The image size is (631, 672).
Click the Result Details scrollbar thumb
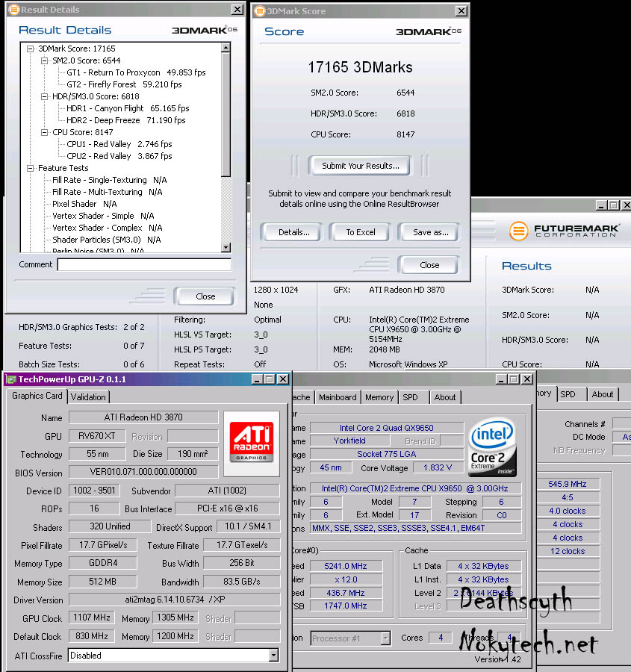[226, 114]
